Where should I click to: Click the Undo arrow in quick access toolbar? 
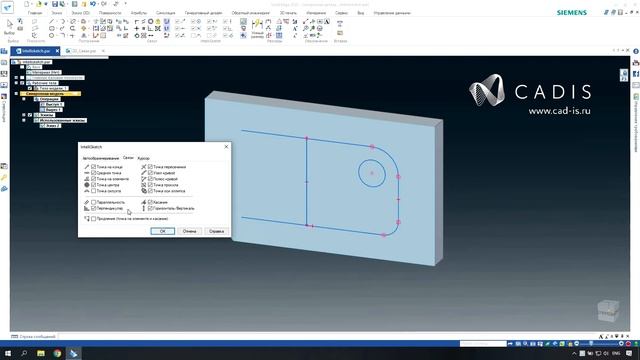coord(93,4)
